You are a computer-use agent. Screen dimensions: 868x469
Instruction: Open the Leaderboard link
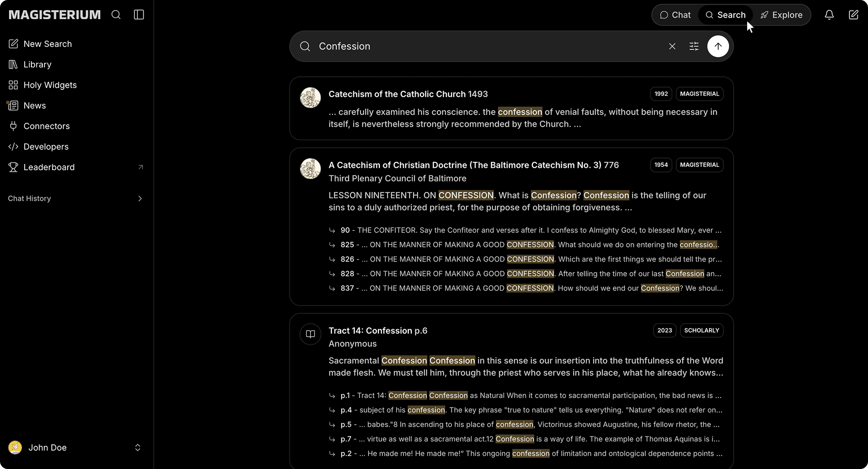click(49, 167)
